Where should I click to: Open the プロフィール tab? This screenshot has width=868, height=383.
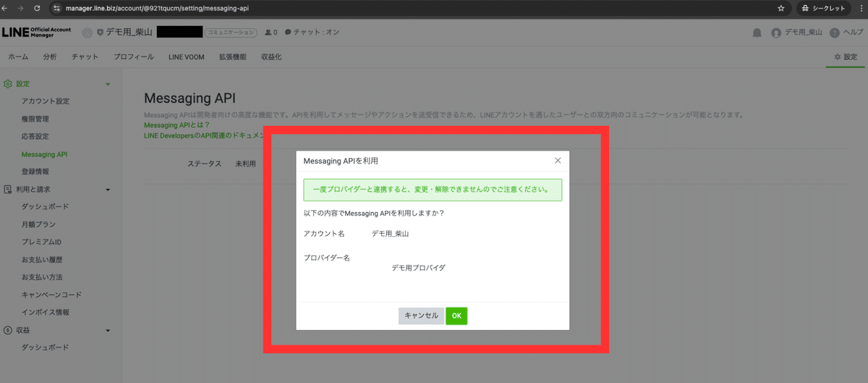pyautogui.click(x=133, y=56)
